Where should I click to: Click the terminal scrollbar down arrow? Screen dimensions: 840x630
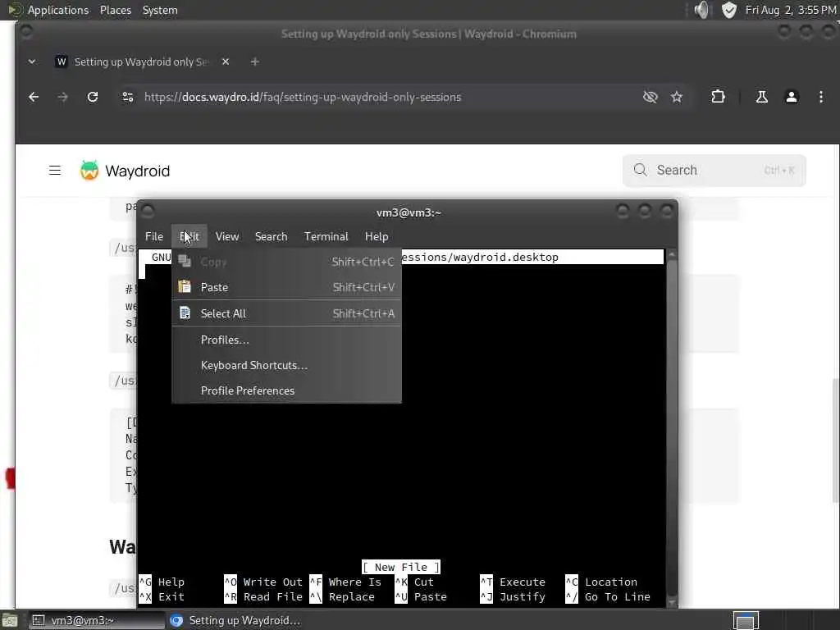(672, 603)
